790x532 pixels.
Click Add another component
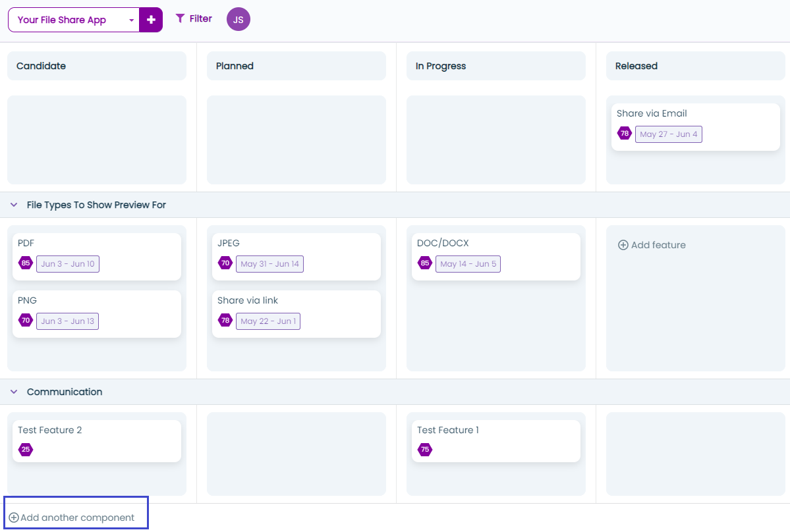coord(72,518)
